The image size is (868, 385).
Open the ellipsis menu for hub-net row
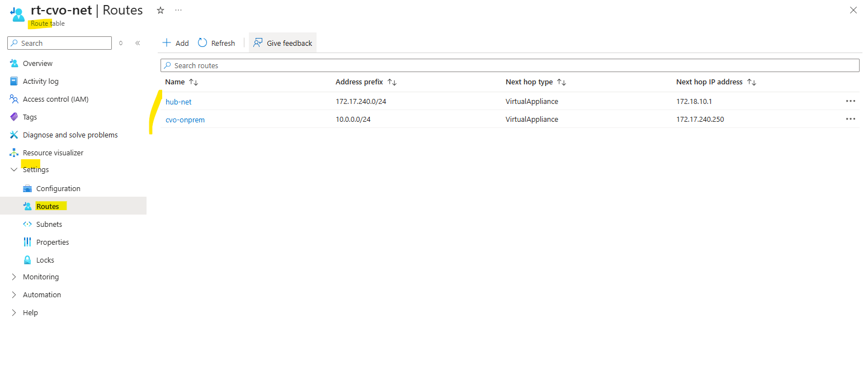(851, 101)
